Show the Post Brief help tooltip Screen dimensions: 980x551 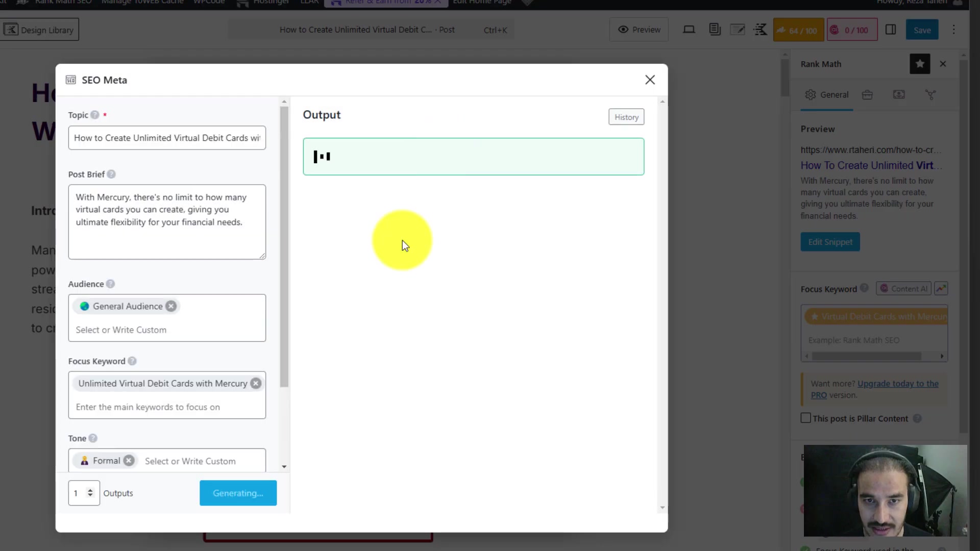tap(111, 174)
